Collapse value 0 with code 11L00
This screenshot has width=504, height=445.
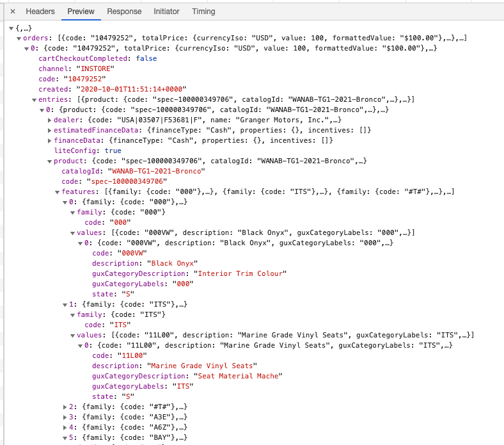coord(81,346)
